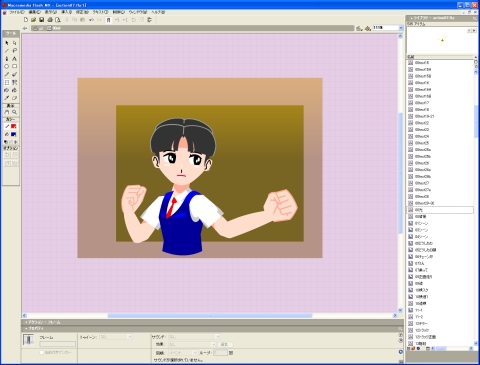Image resolution: width=480 pixels, height=365 pixels.
Task: Click the stage horizontal scrollbar
Action: pyautogui.click(x=210, y=315)
